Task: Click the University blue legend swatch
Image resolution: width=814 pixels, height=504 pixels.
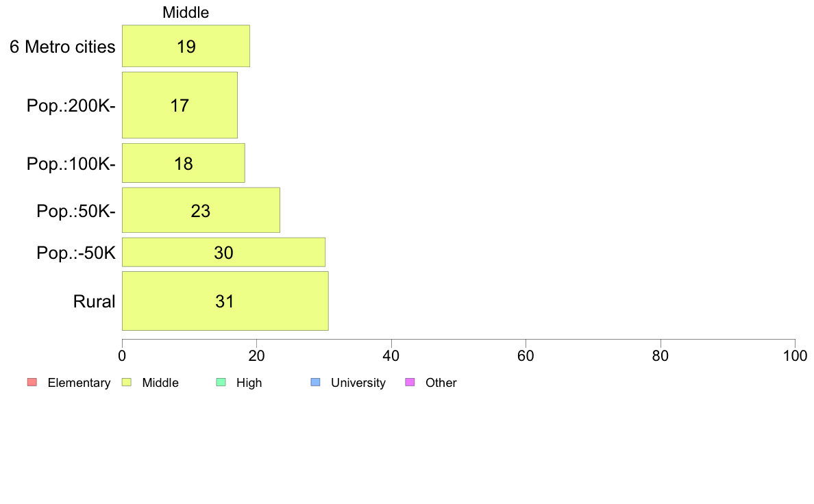Action: pos(316,383)
